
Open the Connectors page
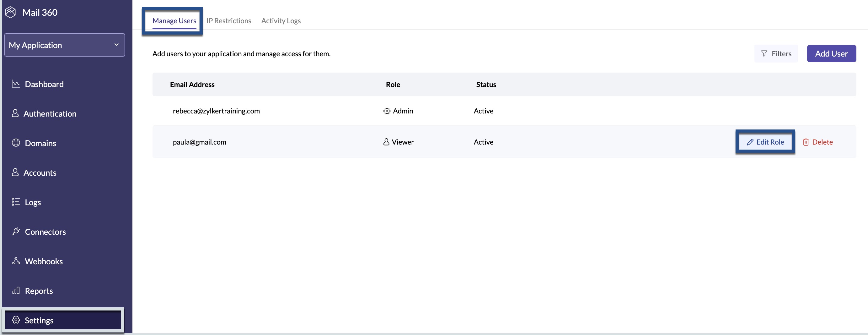point(46,232)
